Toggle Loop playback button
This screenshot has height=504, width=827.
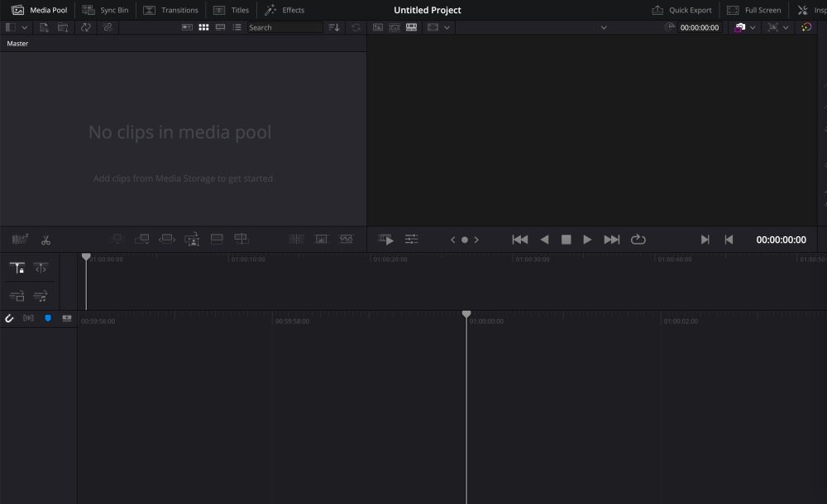point(638,240)
